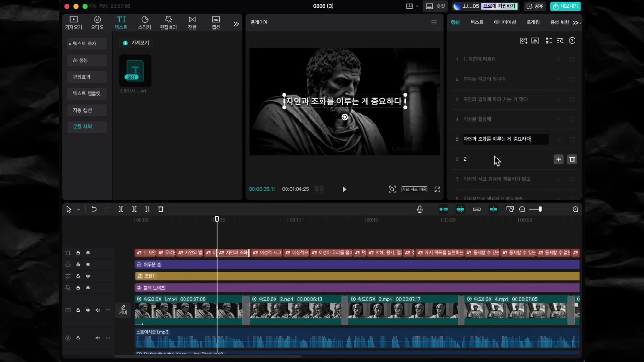Click the add caption plus on row 6

pos(559,159)
